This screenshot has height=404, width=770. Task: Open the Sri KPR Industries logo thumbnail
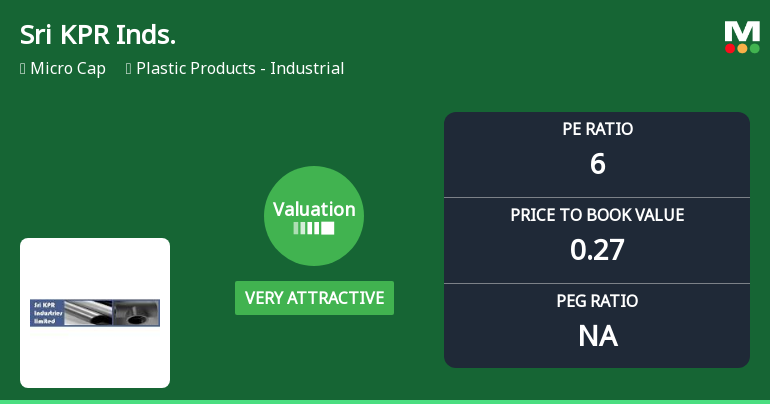click(x=95, y=313)
